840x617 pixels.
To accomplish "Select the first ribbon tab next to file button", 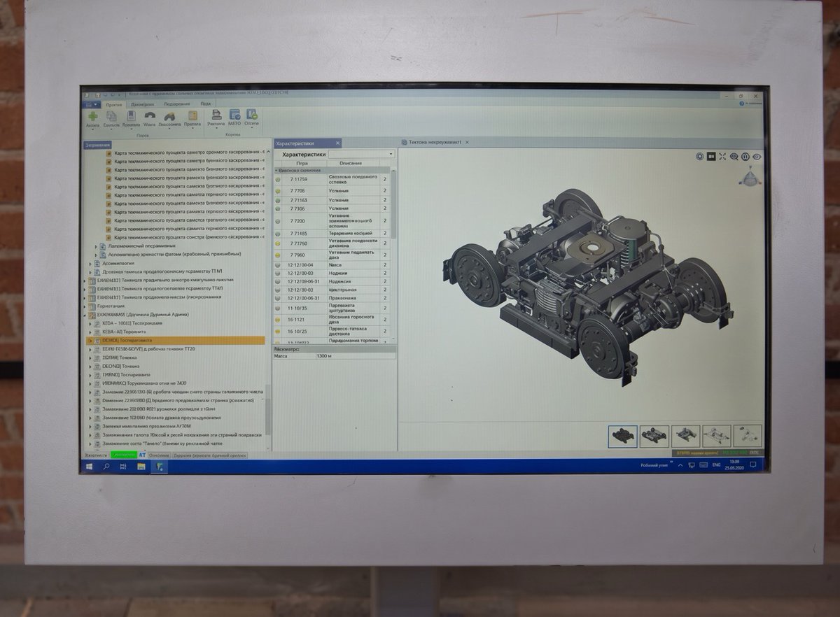I will pyautogui.click(x=113, y=104).
